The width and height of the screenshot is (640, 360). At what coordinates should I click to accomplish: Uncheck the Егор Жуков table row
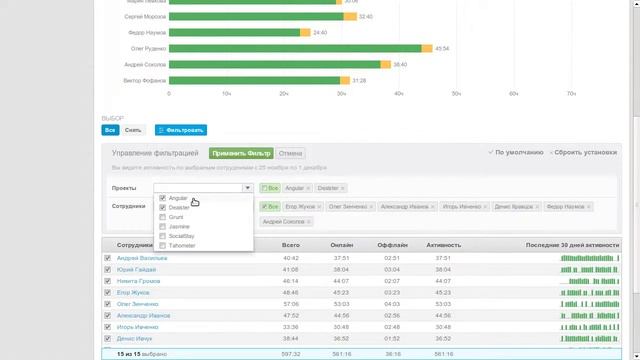(107, 293)
